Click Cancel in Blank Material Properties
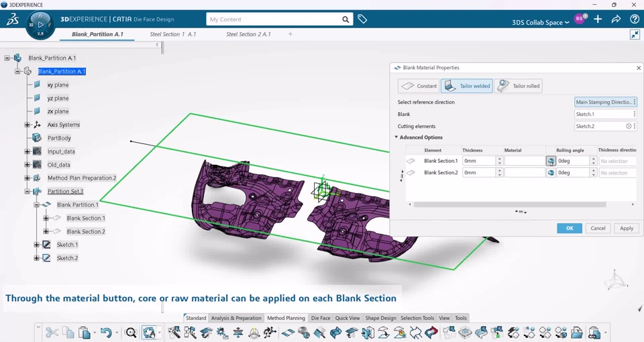 598,228
